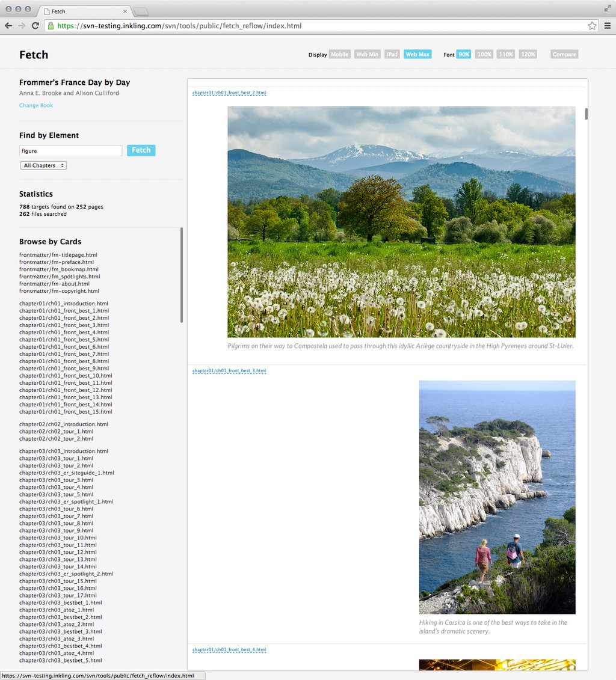Click the Compare button

[564, 54]
